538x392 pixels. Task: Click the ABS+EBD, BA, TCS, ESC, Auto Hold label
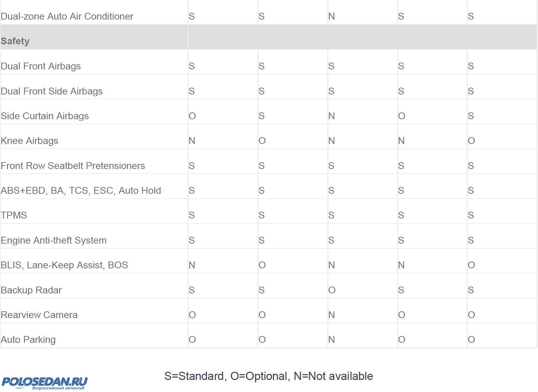[81, 191]
